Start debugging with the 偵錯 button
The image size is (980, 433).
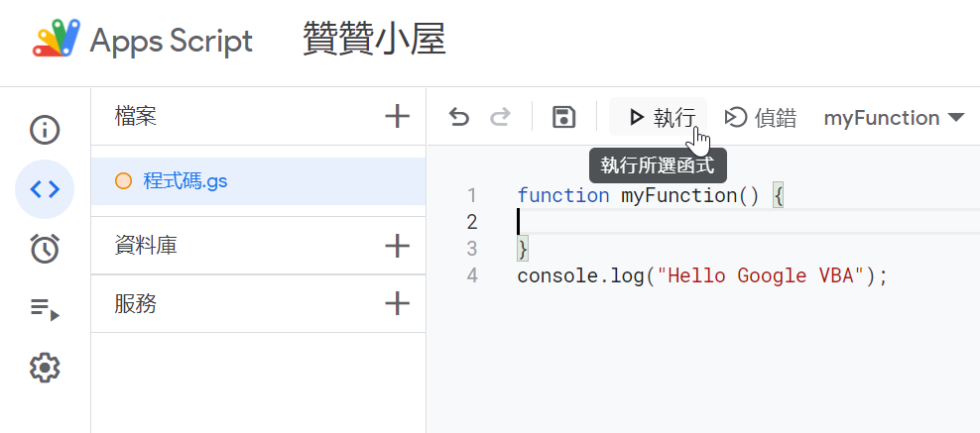(x=760, y=117)
